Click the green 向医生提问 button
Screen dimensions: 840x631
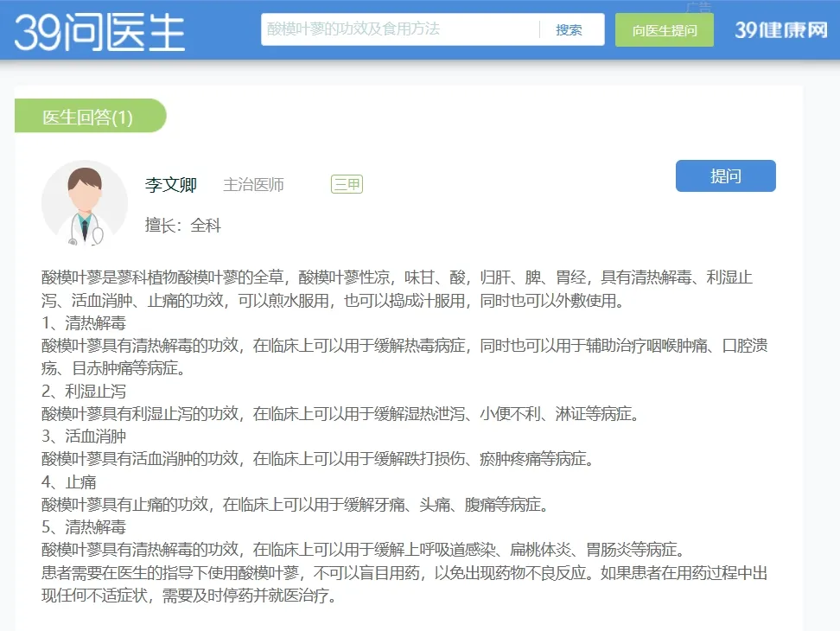pos(664,30)
